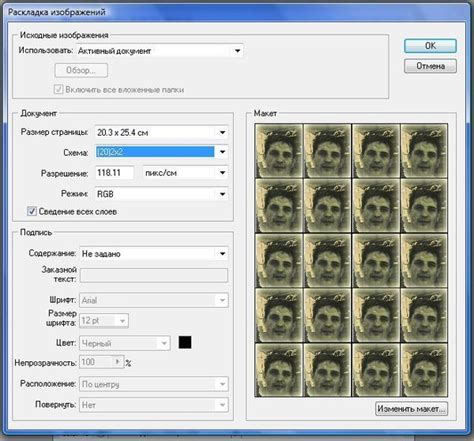Open the Содержание dropdown
The height and width of the screenshot is (441, 474).
click(154, 254)
